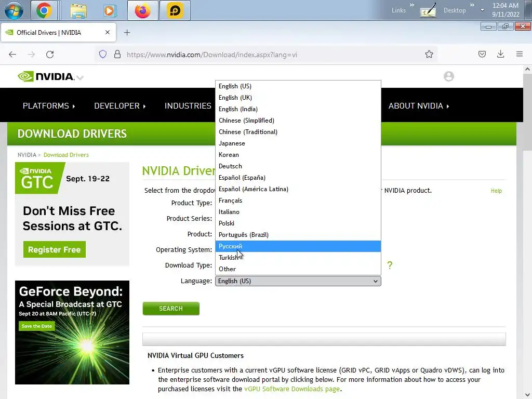This screenshot has height=399, width=532.
Task: Click the NVIDIA logo
Action: point(46,77)
